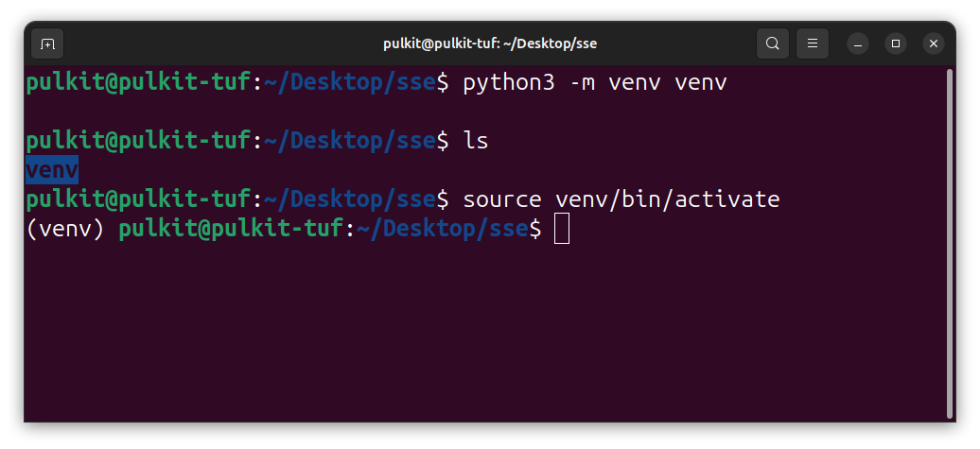The height and width of the screenshot is (449, 980).
Task: Minimize the terminal window
Action: click(858, 43)
